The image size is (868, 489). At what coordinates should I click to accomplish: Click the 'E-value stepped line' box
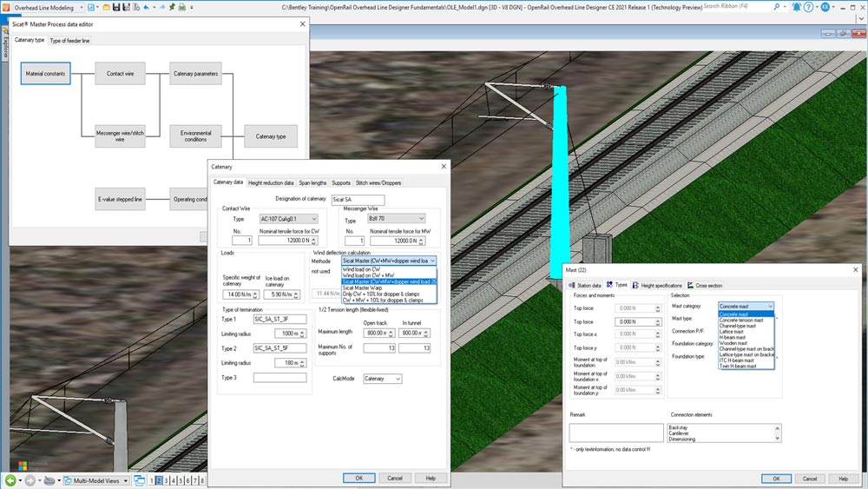[x=120, y=199]
